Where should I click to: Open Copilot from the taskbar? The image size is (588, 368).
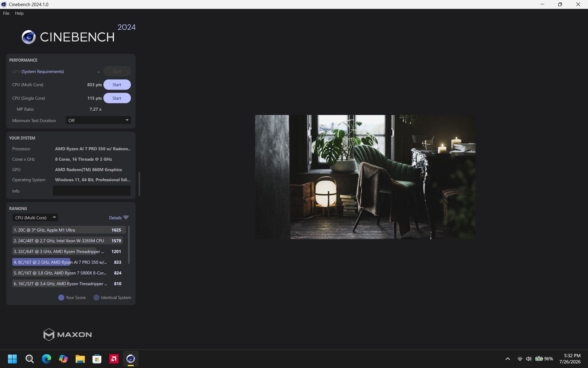(63, 359)
